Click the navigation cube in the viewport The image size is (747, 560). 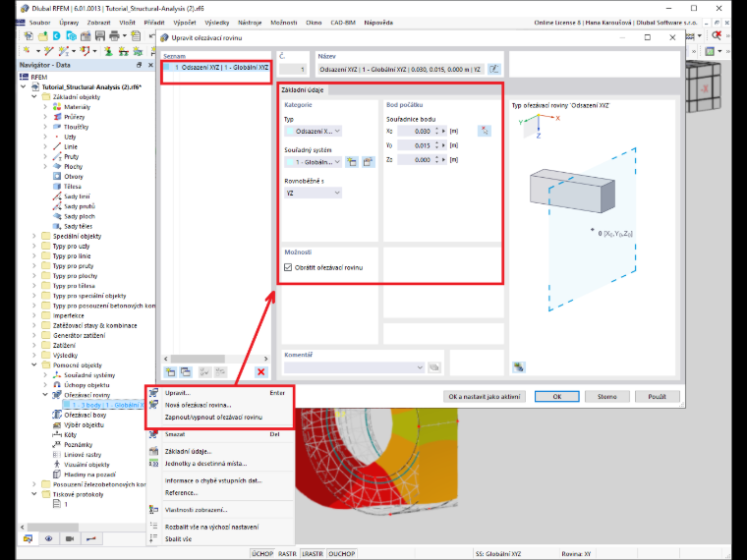704,88
